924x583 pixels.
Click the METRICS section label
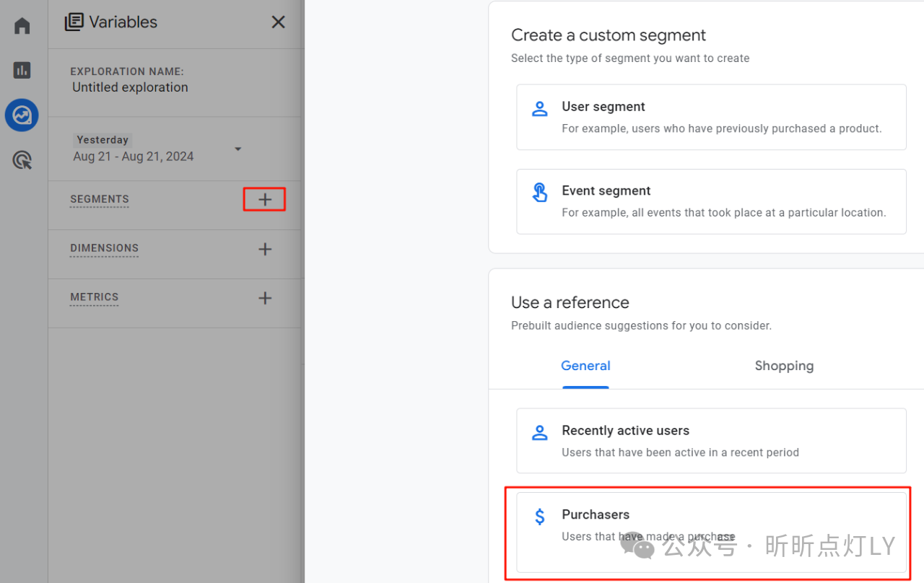click(94, 297)
